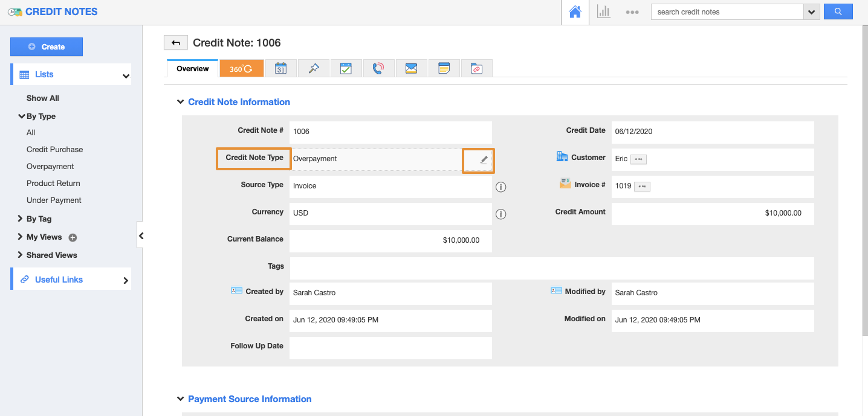Click the pencil edit icon for Credit Note Type
Image resolution: width=868 pixels, height=416 pixels.
pos(484,160)
